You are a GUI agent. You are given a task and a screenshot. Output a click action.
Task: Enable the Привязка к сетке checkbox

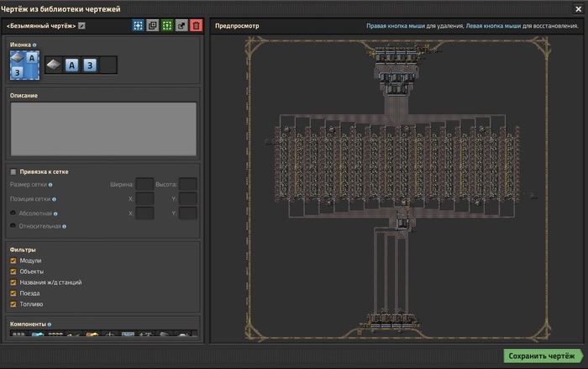point(13,171)
